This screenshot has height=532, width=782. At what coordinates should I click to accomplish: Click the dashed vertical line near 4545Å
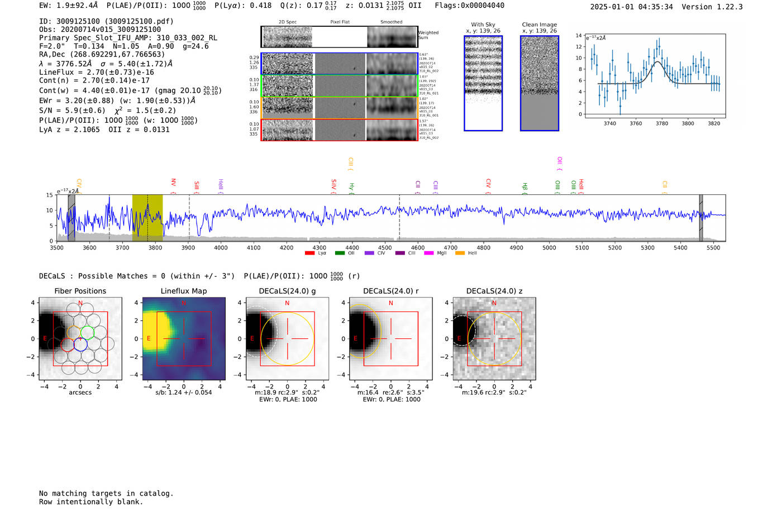tap(399, 218)
